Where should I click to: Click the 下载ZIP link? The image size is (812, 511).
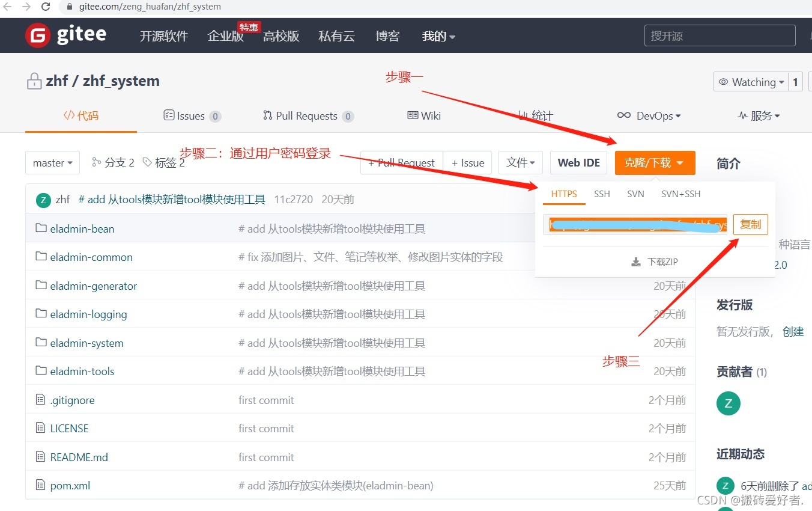(655, 262)
